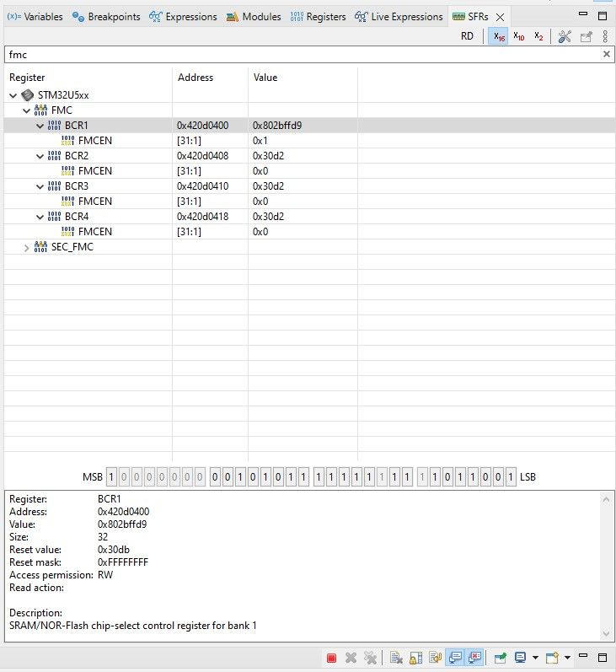Toggle console Word Wrap icon

click(x=436, y=658)
